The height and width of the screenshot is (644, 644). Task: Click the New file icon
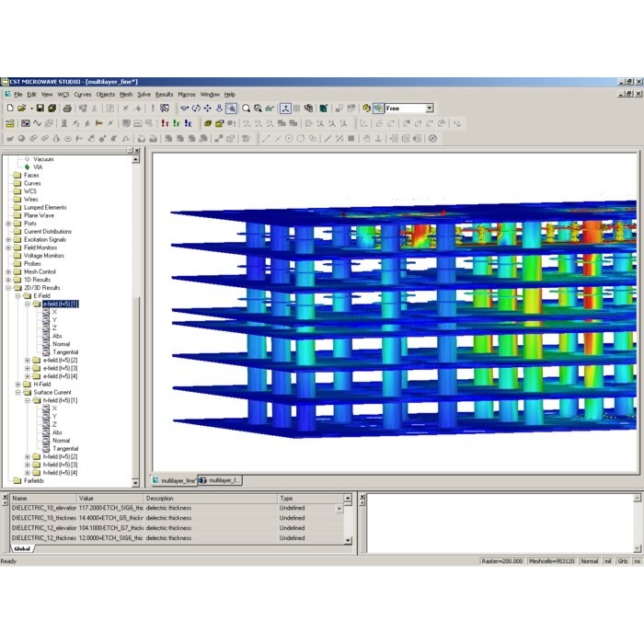(x=9, y=109)
